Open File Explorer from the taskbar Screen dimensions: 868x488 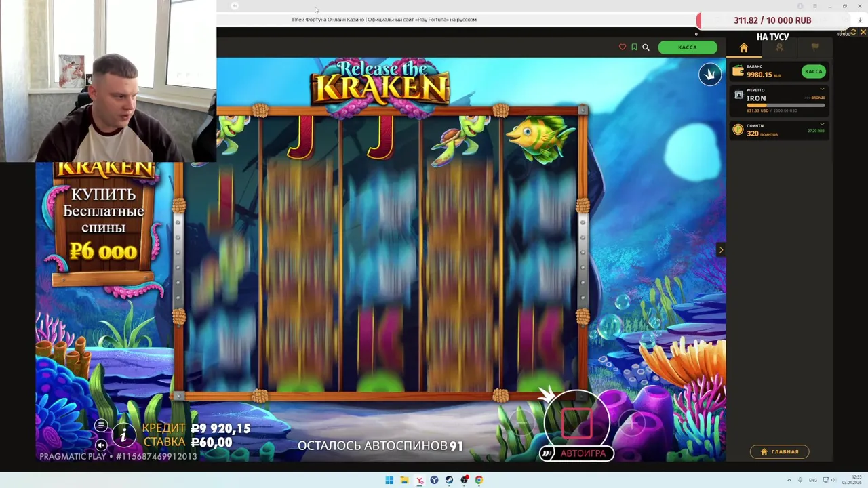pyautogui.click(x=404, y=480)
